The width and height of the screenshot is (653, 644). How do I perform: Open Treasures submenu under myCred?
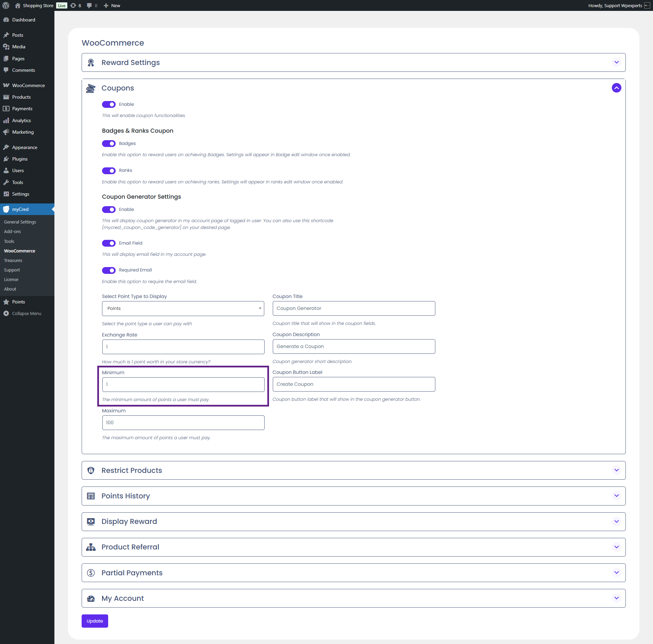[13, 260]
